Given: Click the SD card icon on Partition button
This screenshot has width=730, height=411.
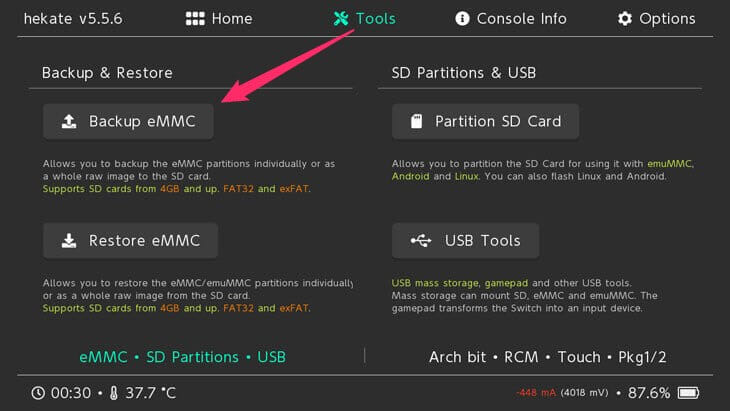Looking at the screenshot, I should (416, 122).
